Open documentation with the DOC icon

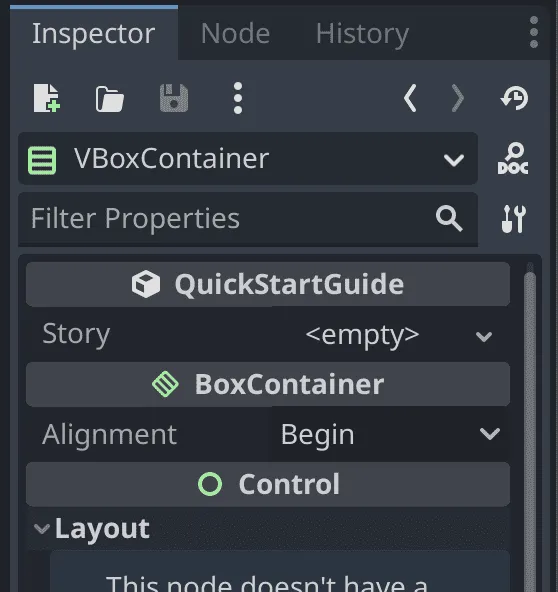click(513, 159)
